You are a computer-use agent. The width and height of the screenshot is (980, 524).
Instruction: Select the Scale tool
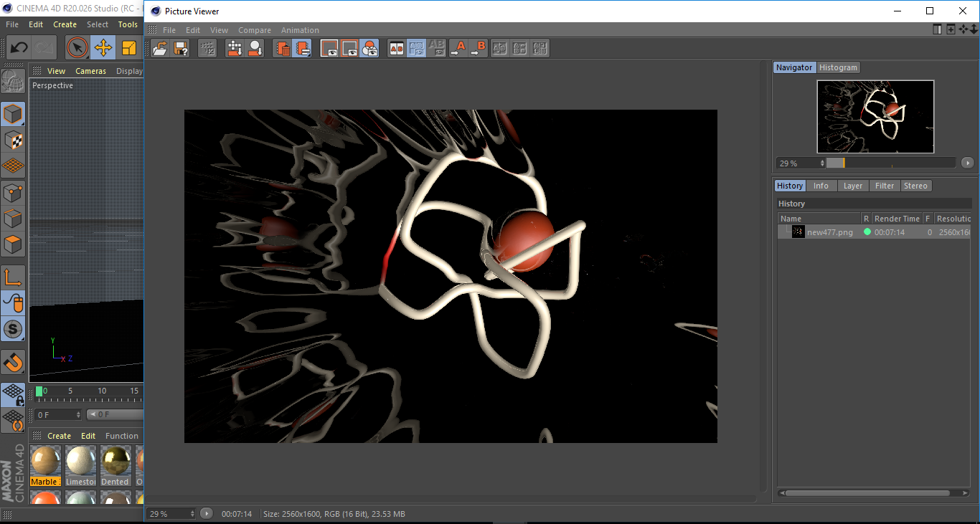coord(129,48)
